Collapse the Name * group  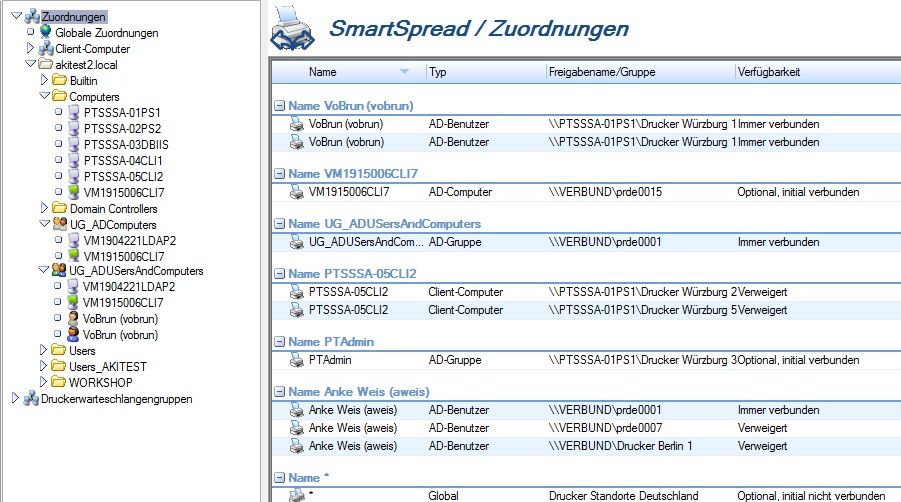(279, 477)
